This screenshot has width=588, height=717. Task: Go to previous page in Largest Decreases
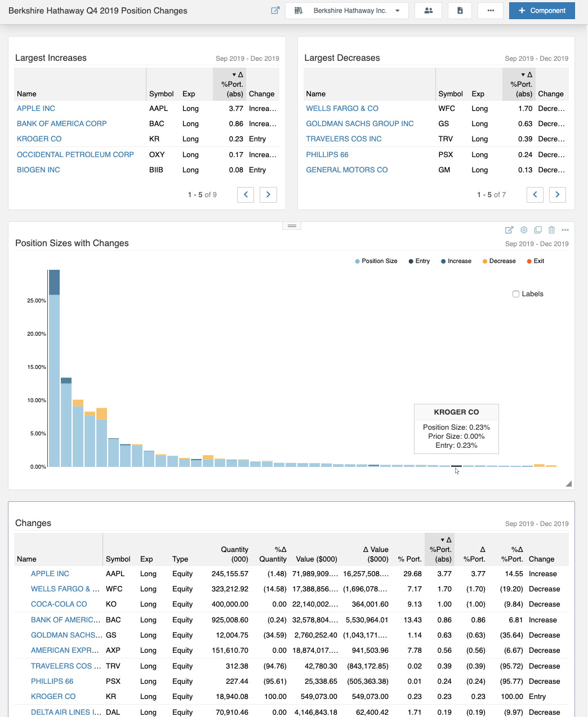[x=535, y=195]
